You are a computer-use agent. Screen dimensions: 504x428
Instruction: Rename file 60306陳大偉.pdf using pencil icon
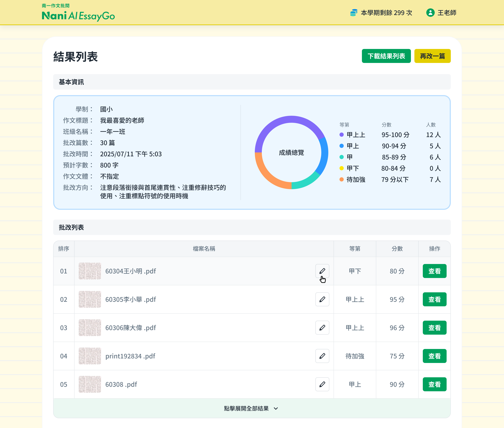coord(322,328)
